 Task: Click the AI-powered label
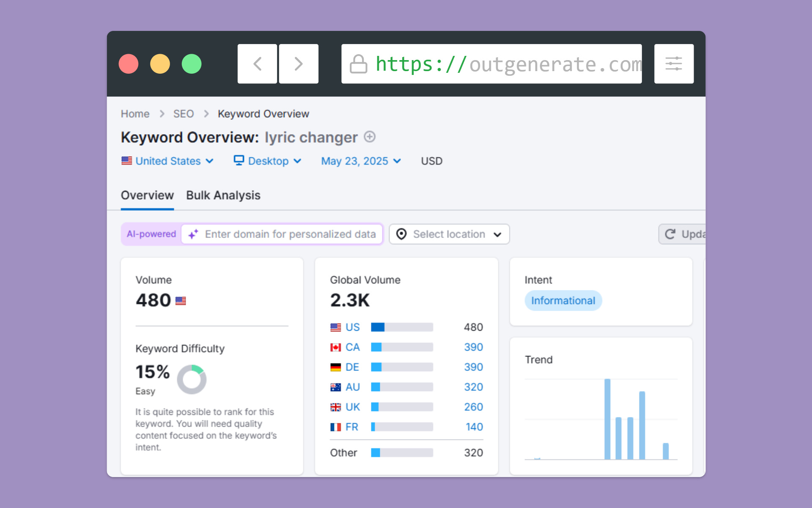151,234
